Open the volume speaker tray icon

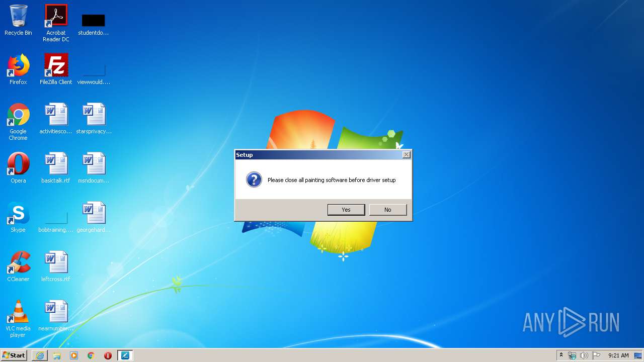[x=584, y=355]
